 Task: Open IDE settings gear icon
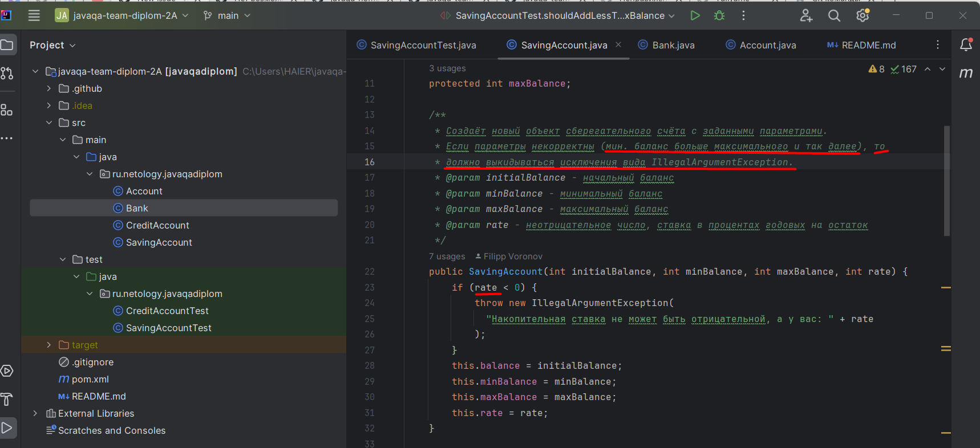click(x=862, y=15)
